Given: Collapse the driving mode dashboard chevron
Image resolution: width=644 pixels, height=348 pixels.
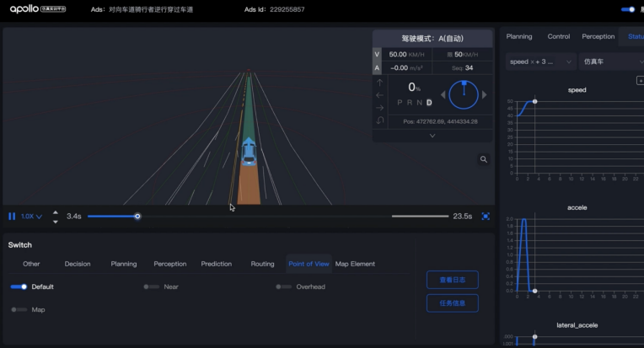Looking at the screenshot, I should 432,136.
